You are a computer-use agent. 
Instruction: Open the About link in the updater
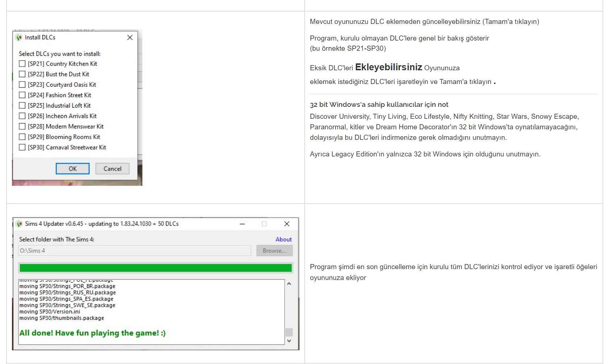coord(283,239)
